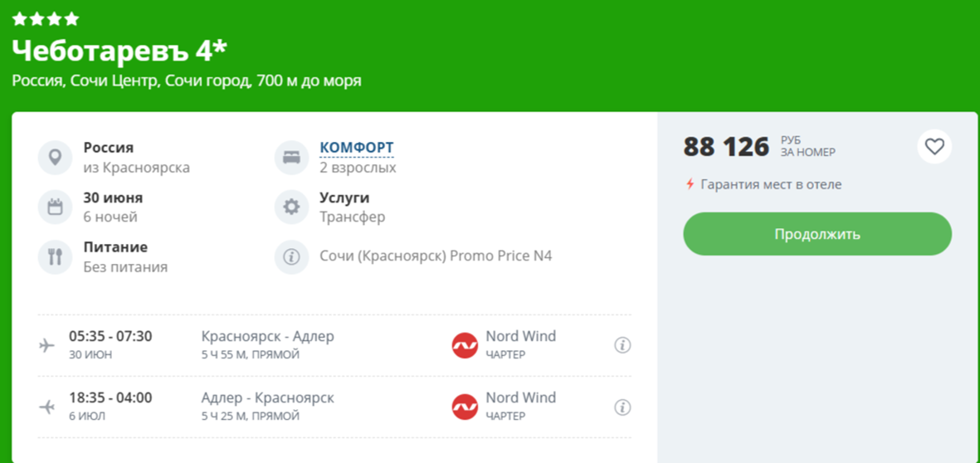Click the lightning Гарантия мест в отеле label
Image resolution: width=980 pixels, height=463 pixels.
(x=763, y=184)
